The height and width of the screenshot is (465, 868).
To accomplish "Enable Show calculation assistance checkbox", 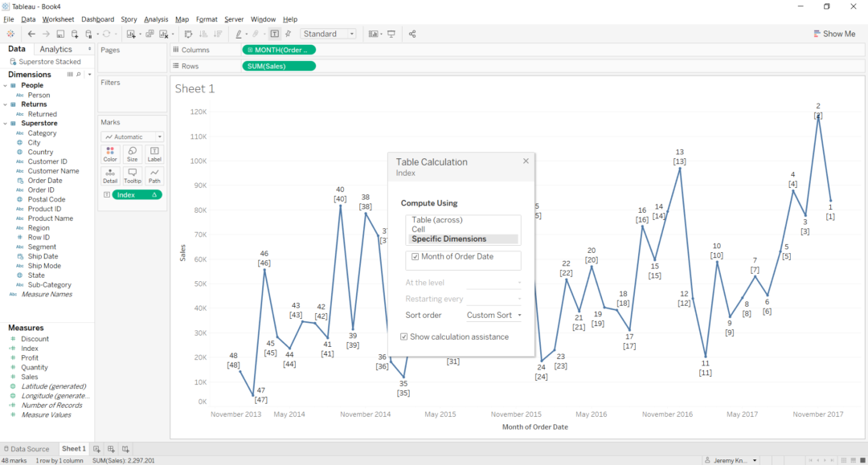I will coord(403,337).
